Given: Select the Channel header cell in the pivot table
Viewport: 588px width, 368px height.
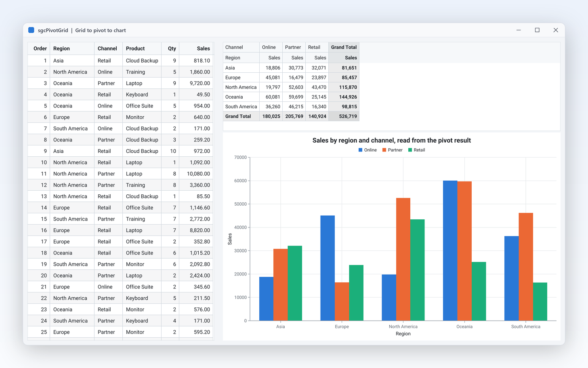Looking at the screenshot, I should tap(241, 47).
